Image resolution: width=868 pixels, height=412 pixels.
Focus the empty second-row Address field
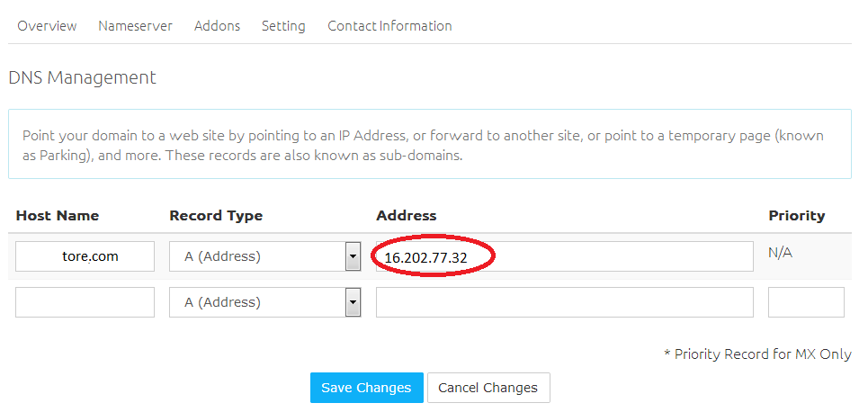click(x=564, y=302)
